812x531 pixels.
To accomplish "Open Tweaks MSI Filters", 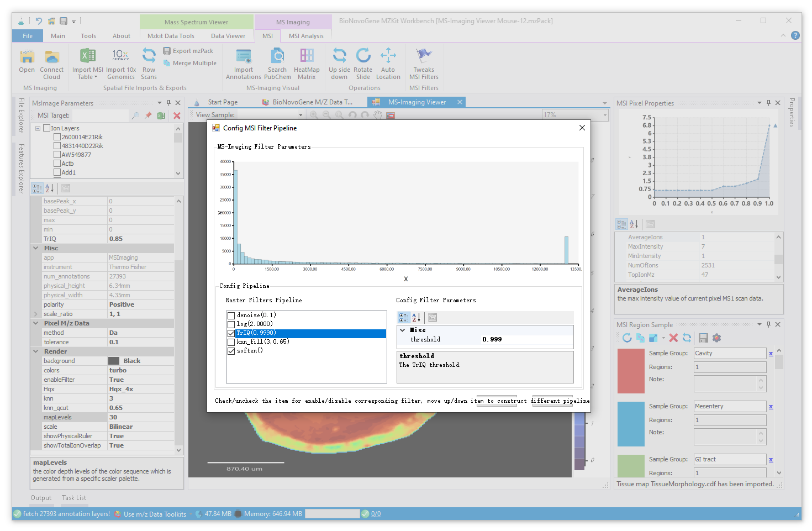I will point(424,56).
